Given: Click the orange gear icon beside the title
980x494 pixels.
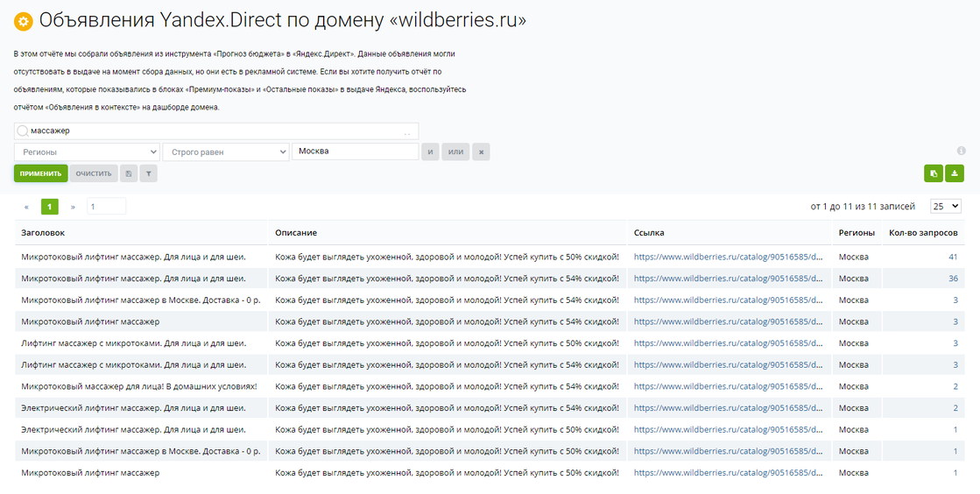Looking at the screenshot, I should (x=24, y=21).
